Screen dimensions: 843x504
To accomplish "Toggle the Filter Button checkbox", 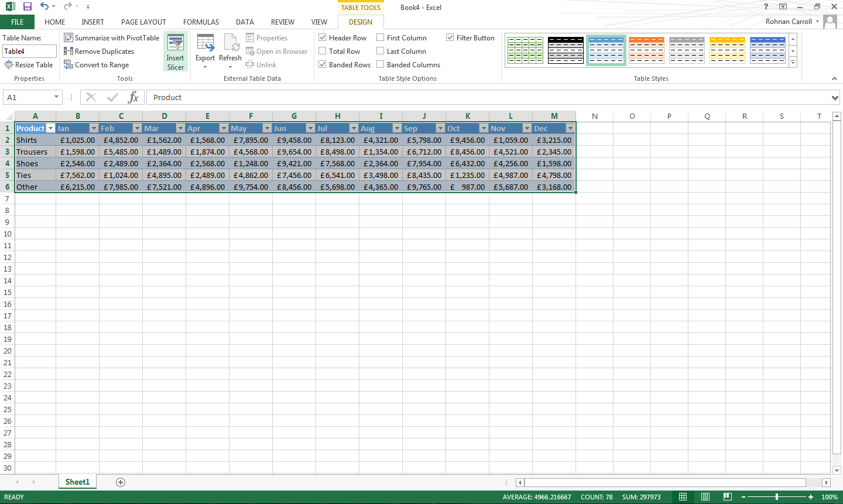I will (450, 38).
